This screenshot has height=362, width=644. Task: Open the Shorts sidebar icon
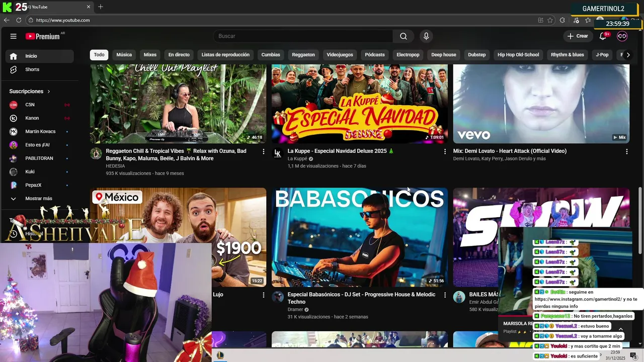pyautogui.click(x=14, y=69)
